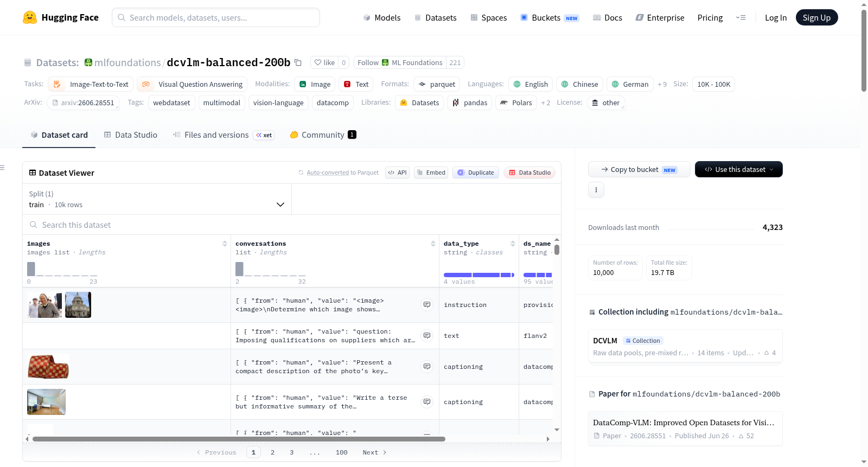Switch to the Dataset card tab
The image size is (868, 467).
(59, 135)
